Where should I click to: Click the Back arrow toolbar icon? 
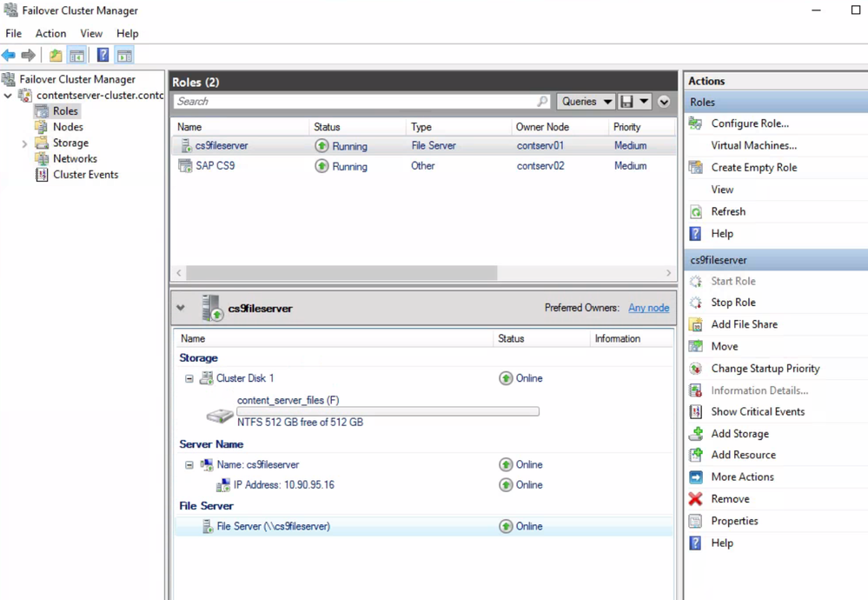click(x=9, y=55)
